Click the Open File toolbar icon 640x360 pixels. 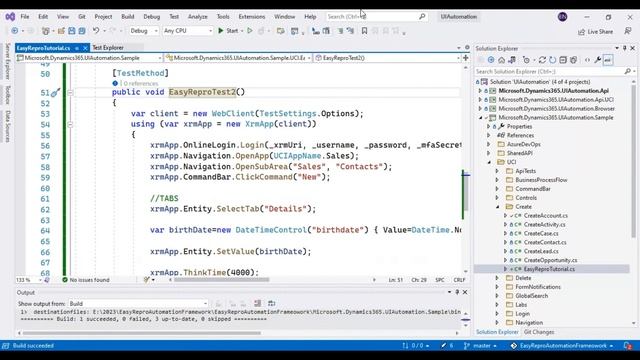[61, 31]
